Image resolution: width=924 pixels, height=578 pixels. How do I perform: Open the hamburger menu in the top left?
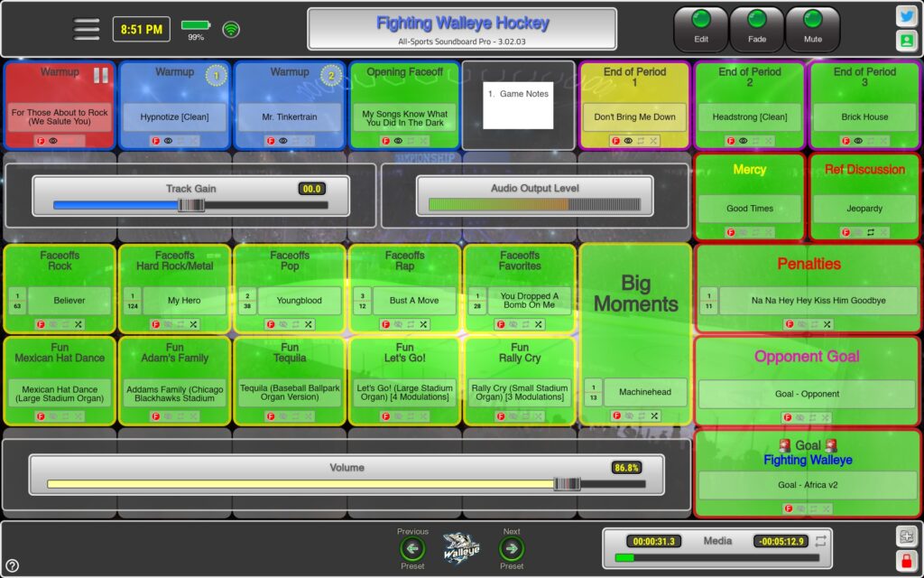pyautogui.click(x=87, y=28)
